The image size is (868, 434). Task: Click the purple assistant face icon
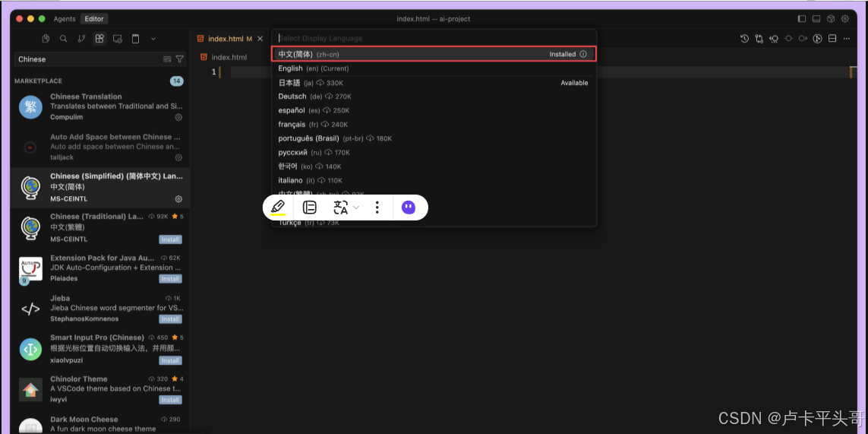pos(409,207)
